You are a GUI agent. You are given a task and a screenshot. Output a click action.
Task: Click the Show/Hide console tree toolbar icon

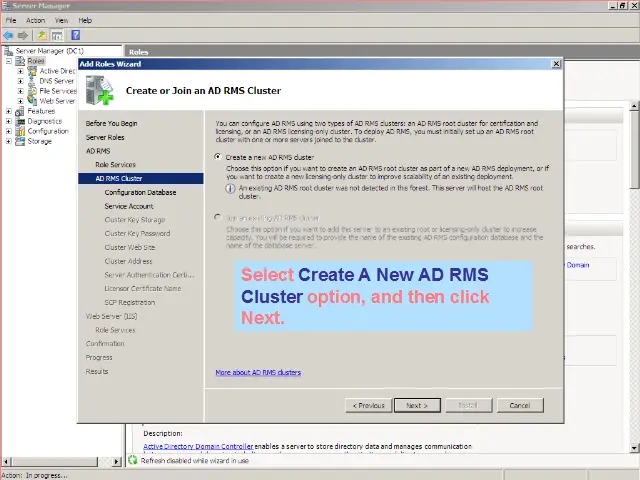57,36
